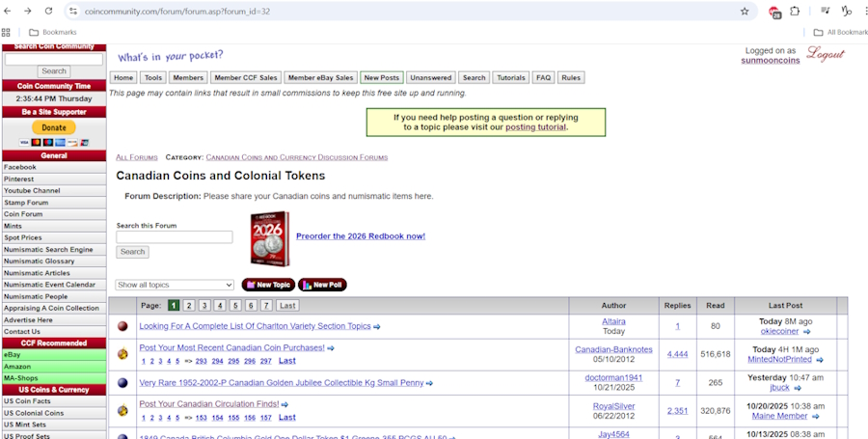Open Numismatic Glossary sidebar link
The width and height of the screenshot is (868, 439).
click(54, 261)
